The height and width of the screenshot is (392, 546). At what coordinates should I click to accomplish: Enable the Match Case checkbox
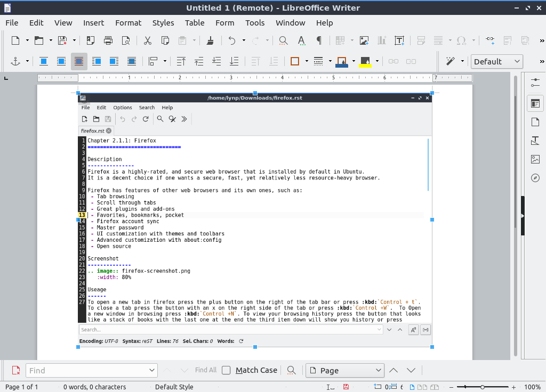coord(226,370)
